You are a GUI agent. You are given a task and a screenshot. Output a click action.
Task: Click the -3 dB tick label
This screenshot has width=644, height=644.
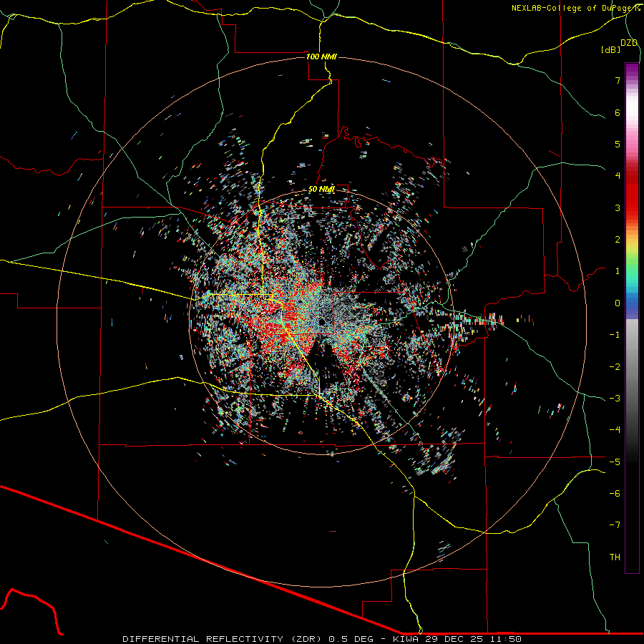[615, 399]
